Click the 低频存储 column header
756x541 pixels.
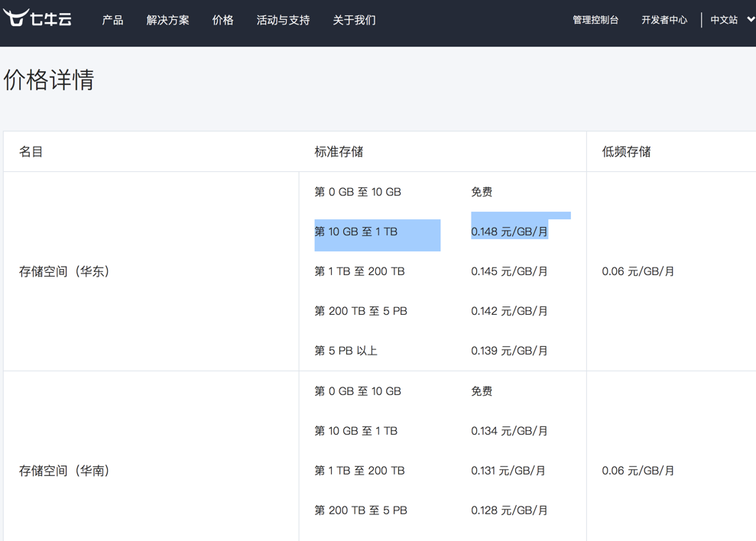pos(626,151)
